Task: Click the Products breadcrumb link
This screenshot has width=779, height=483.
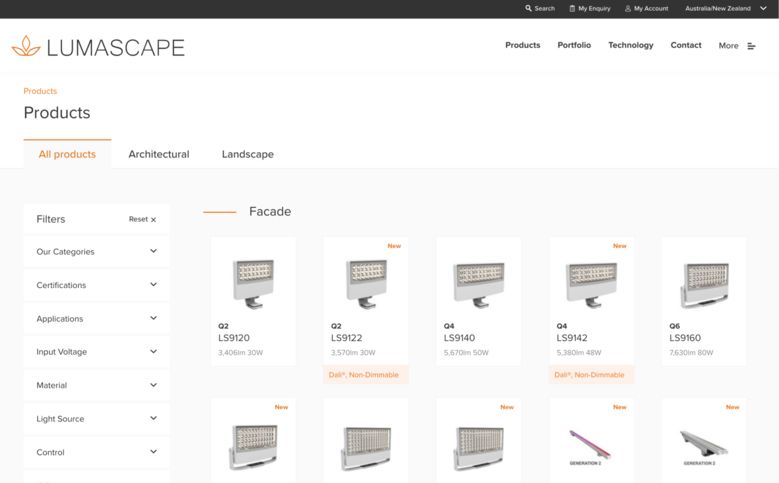Action: tap(40, 91)
